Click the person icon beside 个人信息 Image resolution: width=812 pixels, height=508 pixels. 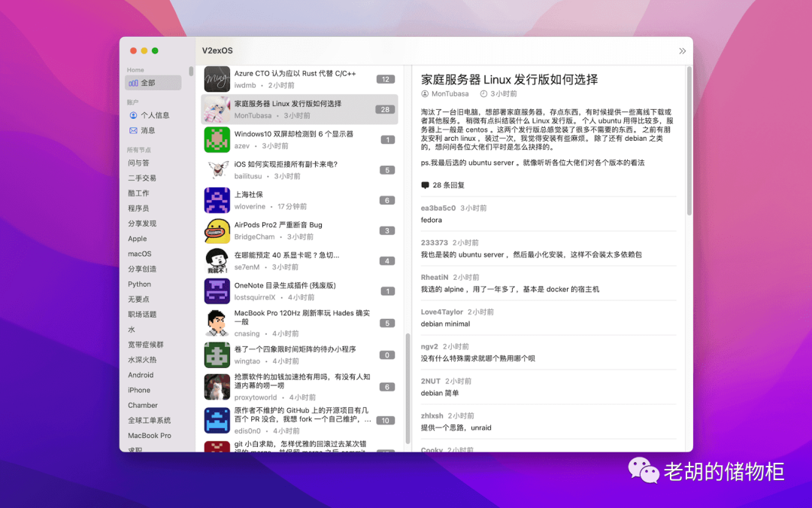click(133, 115)
